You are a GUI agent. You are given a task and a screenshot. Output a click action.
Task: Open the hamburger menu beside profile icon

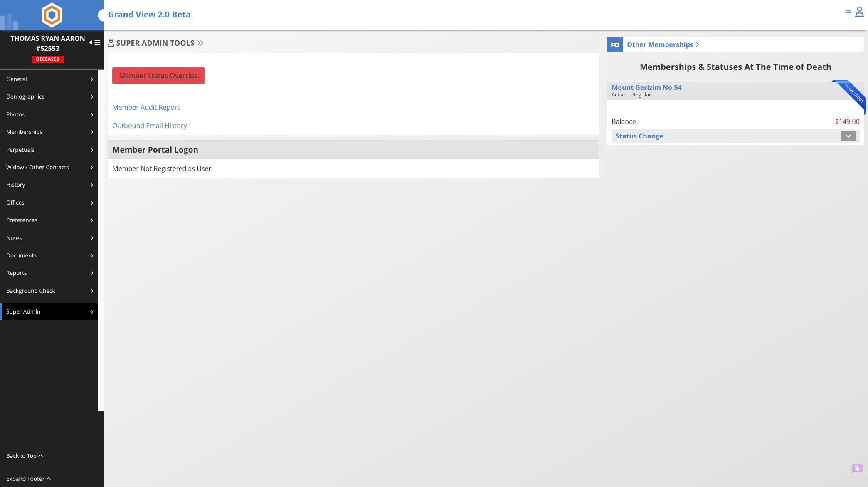[848, 13]
